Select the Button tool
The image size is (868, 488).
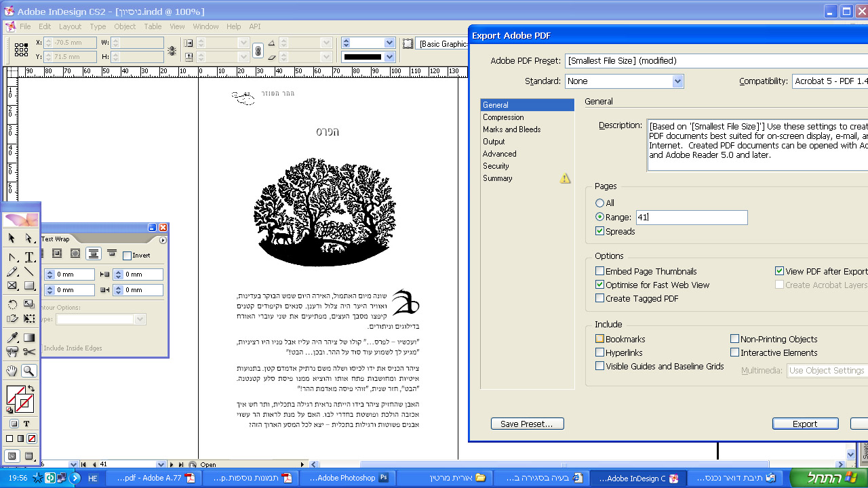[12, 352]
